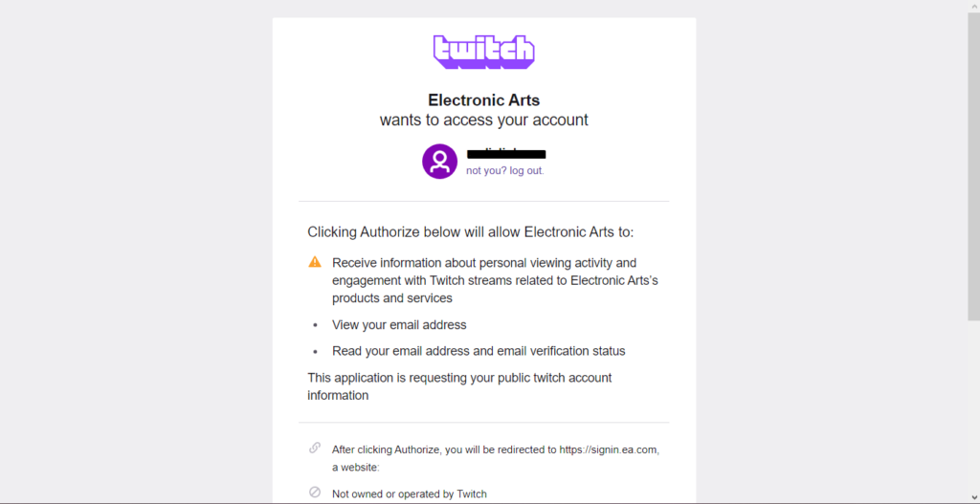
Task: Click the purple user avatar icon
Action: click(439, 161)
